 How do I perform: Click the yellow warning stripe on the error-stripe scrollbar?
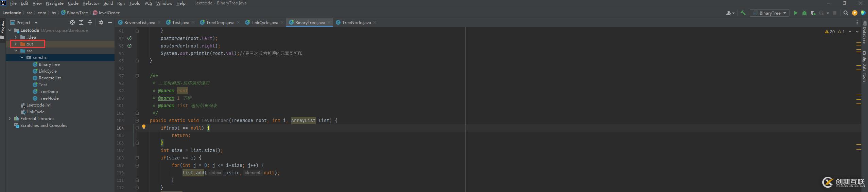point(858,44)
